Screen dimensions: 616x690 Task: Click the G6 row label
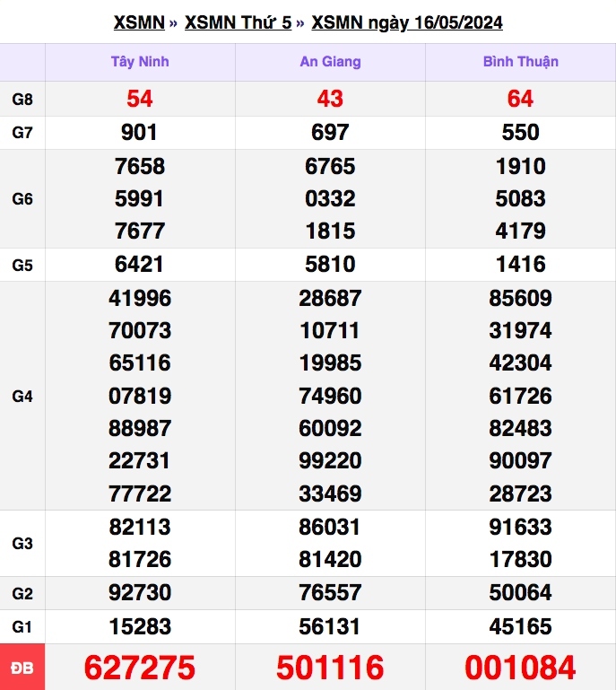tap(22, 199)
